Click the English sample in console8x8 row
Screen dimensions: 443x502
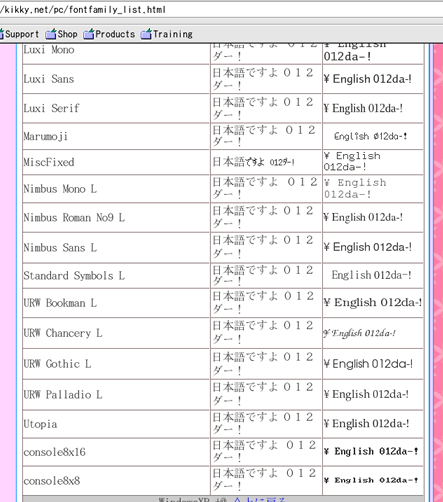[371, 480]
